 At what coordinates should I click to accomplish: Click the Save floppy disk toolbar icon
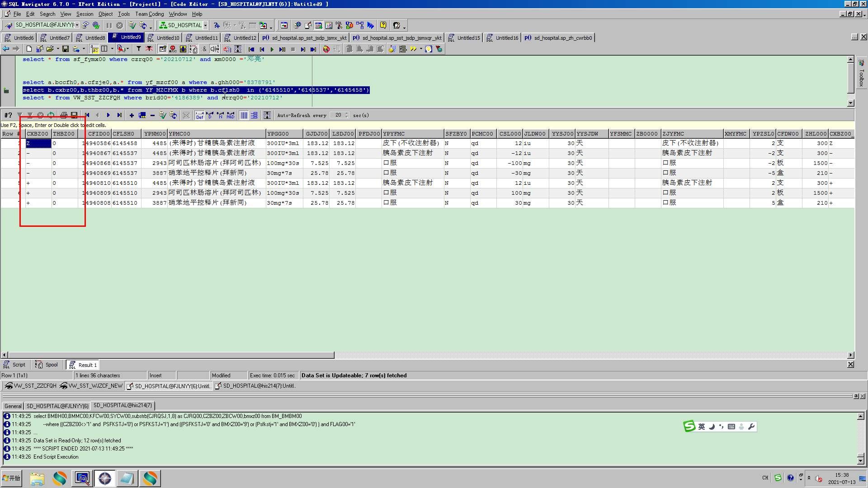(66, 49)
